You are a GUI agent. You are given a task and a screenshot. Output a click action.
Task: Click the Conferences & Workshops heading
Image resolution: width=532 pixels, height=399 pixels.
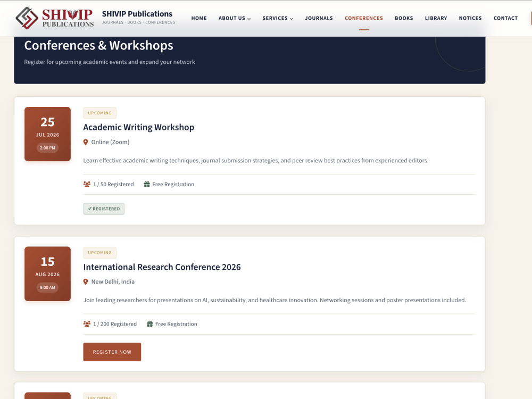[x=99, y=45]
